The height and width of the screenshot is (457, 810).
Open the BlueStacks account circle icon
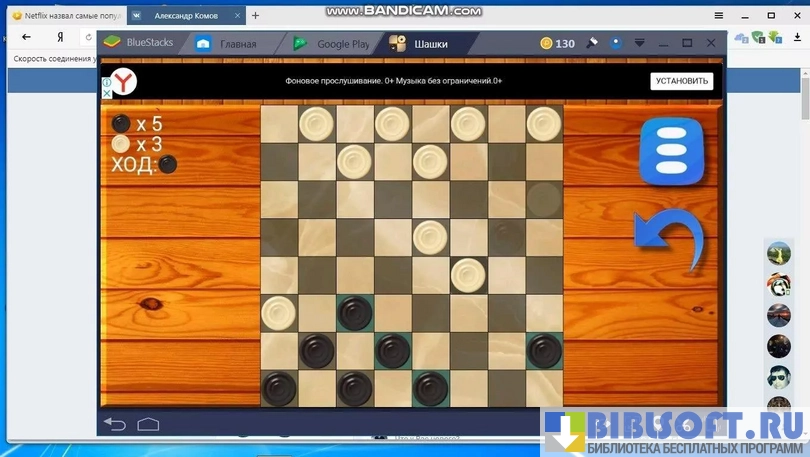pyautogui.click(x=616, y=43)
